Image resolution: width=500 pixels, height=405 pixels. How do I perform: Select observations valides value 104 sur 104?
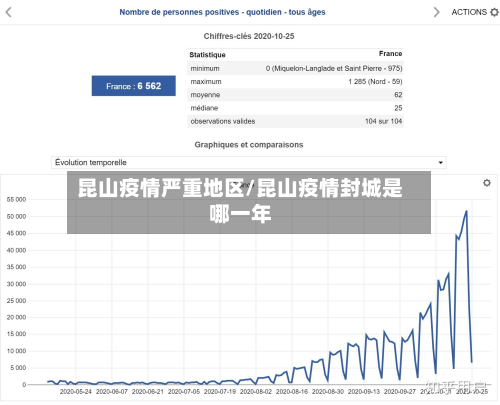coord(384,121)
